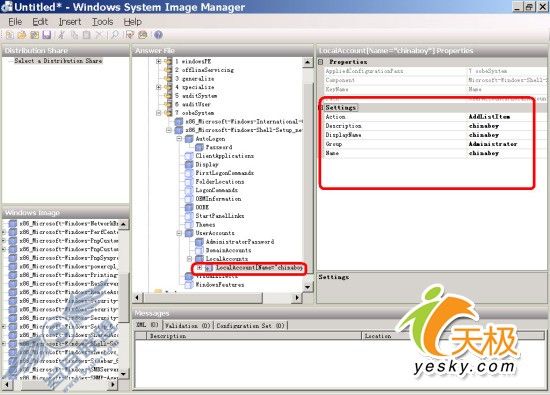Click the Answer File scroll right arrow
The width and height of the screenshot is (550, 395).
297,297
